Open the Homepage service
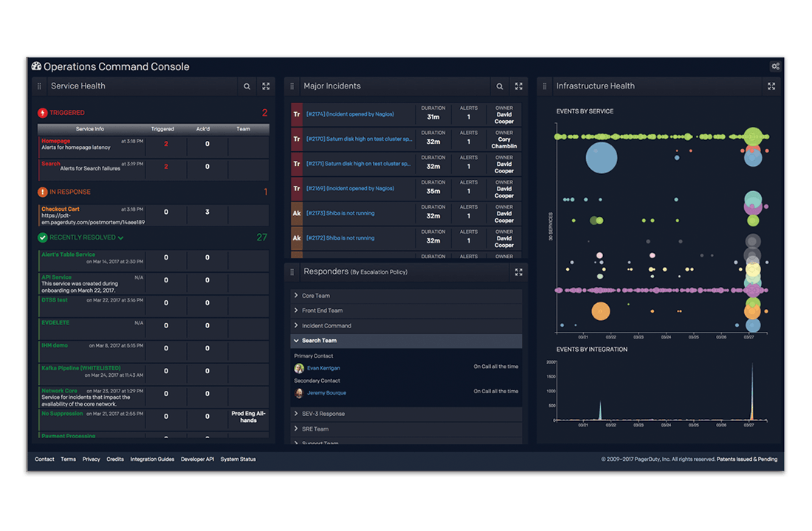812x531 pixels. point(56,141)
